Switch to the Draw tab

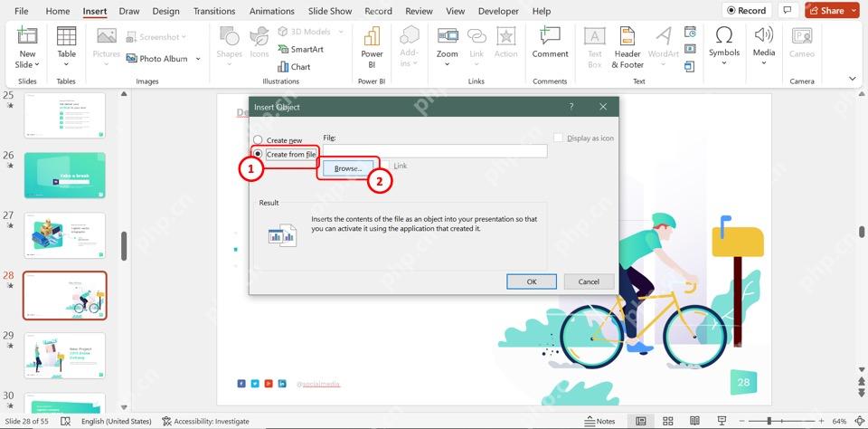[129, 11]
